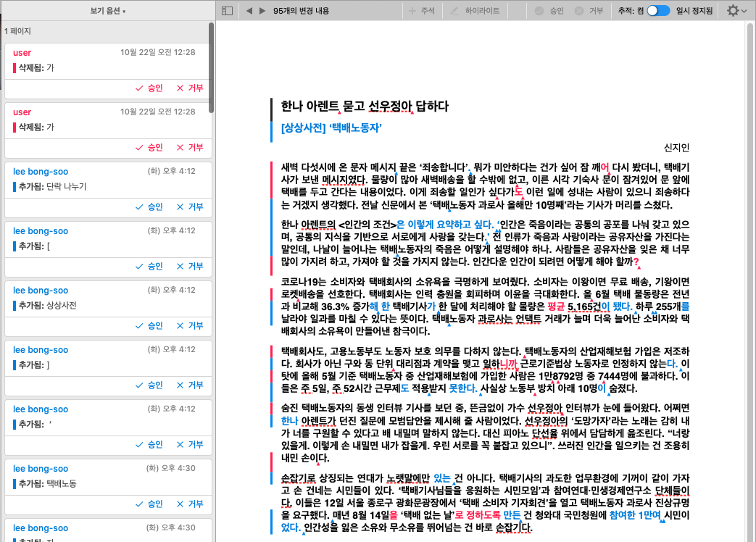
Task: Toggle the 추적 tracking switch
Action: (658, 11)
